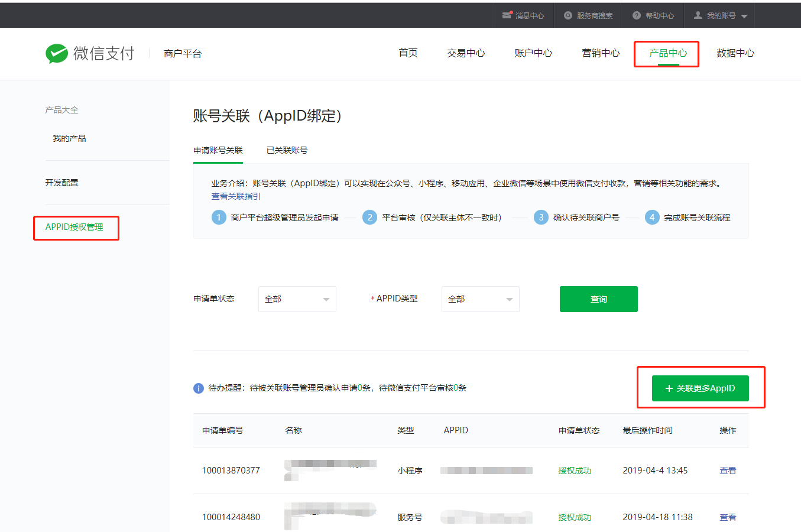Click the my account person icon
801x532 pixels.
(x=698, y=15)
